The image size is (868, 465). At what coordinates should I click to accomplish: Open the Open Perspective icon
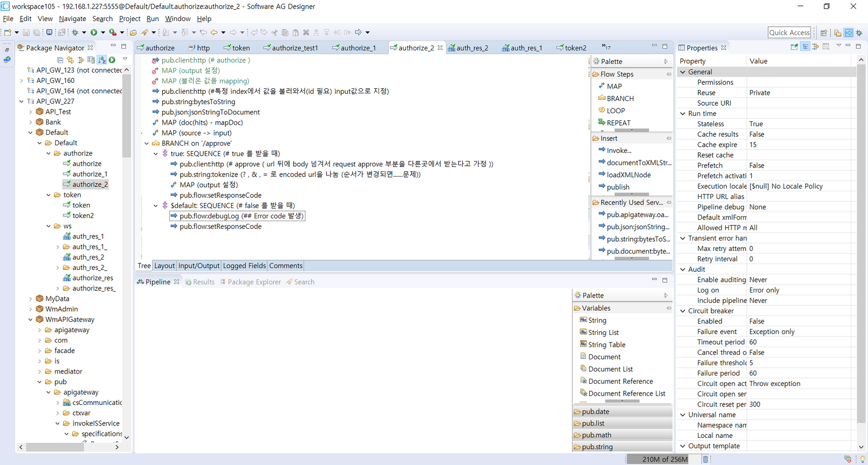pyautogui.click(x=824, y=33)
